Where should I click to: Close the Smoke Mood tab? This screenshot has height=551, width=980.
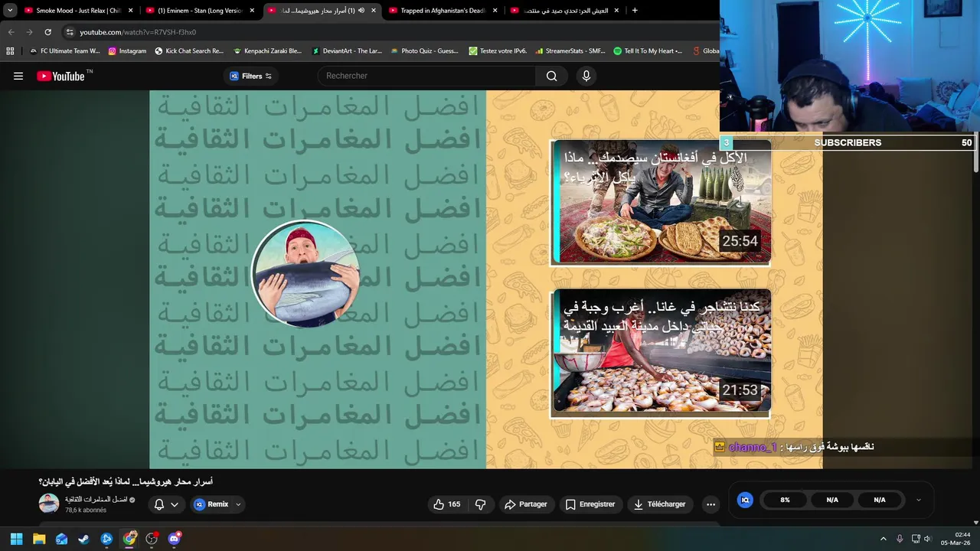130,11
